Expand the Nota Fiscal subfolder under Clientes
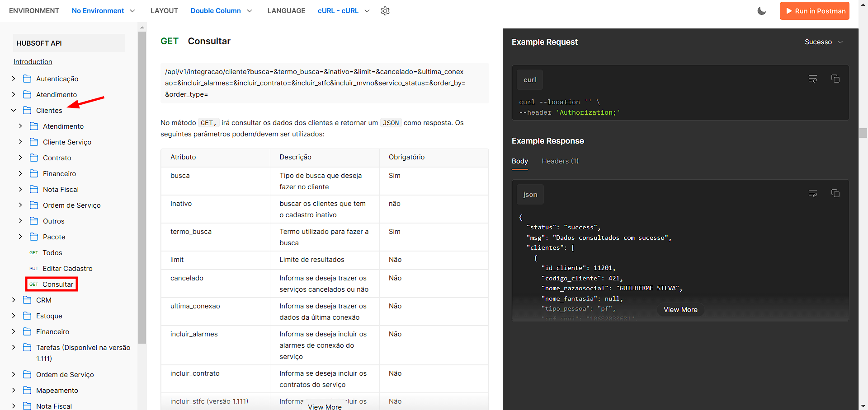This screenshot has height=410, width=868. (x=20, y=189)
